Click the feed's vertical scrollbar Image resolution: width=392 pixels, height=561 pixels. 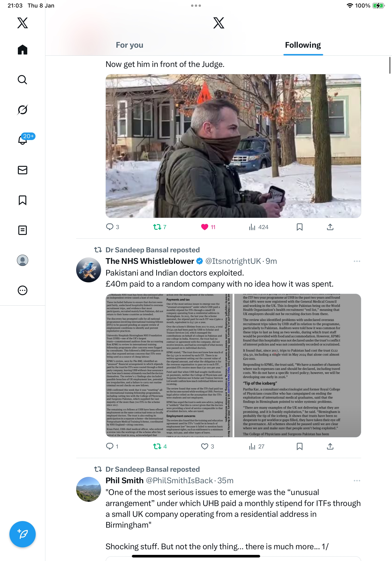390,65
